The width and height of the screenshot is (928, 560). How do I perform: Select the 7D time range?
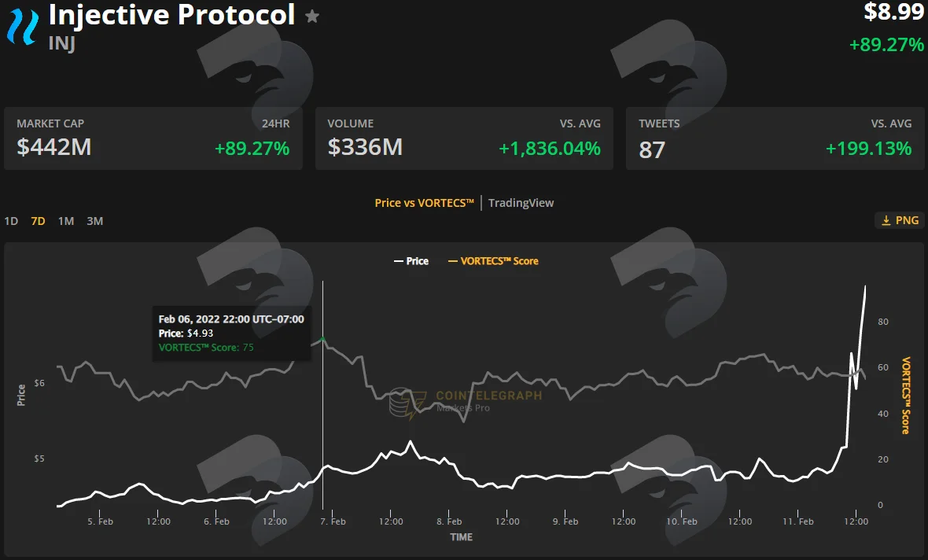(38, 221)
